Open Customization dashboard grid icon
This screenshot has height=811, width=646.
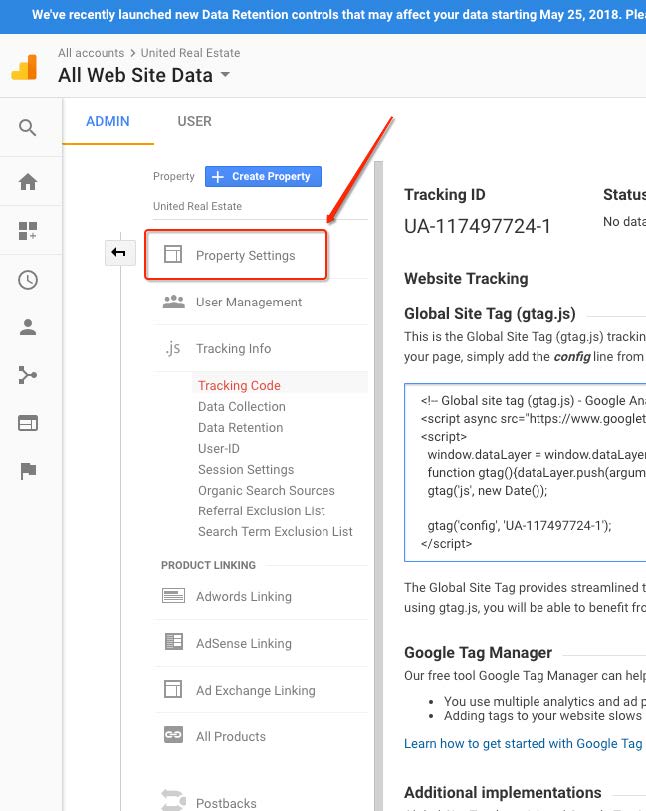(28, 231)
